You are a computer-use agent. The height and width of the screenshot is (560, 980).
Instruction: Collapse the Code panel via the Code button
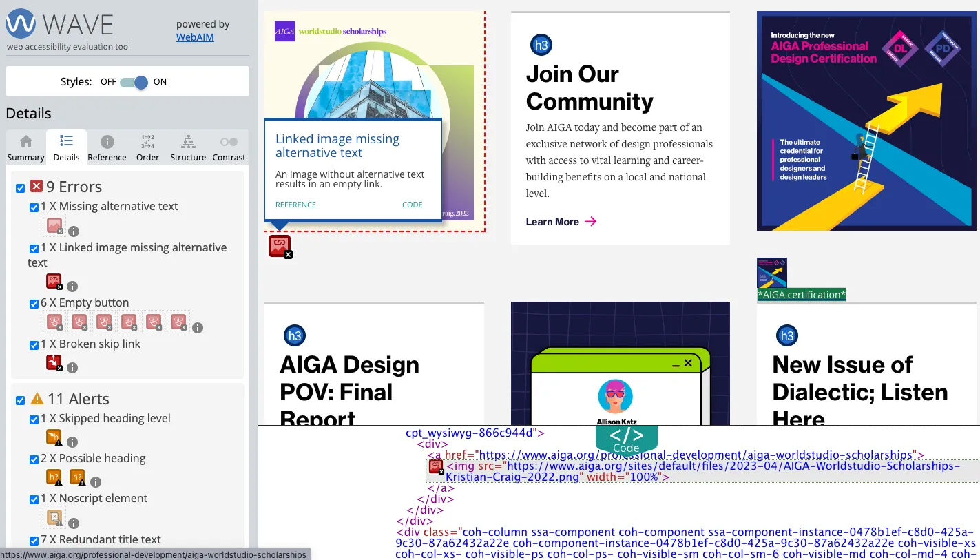[x=625, y=437]
